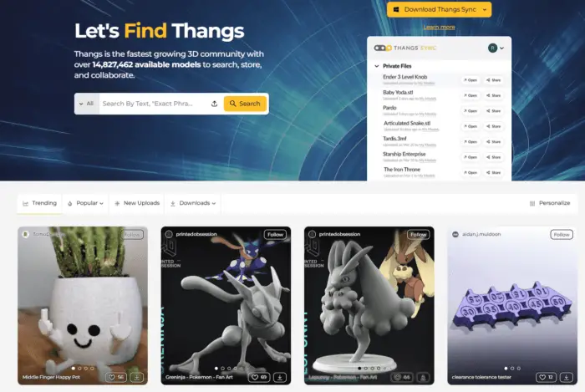Follow printedobsession on the Greninja card
The width and height of the screenshot is (585, 392).
pyautogui.click(x=275, y=234)
